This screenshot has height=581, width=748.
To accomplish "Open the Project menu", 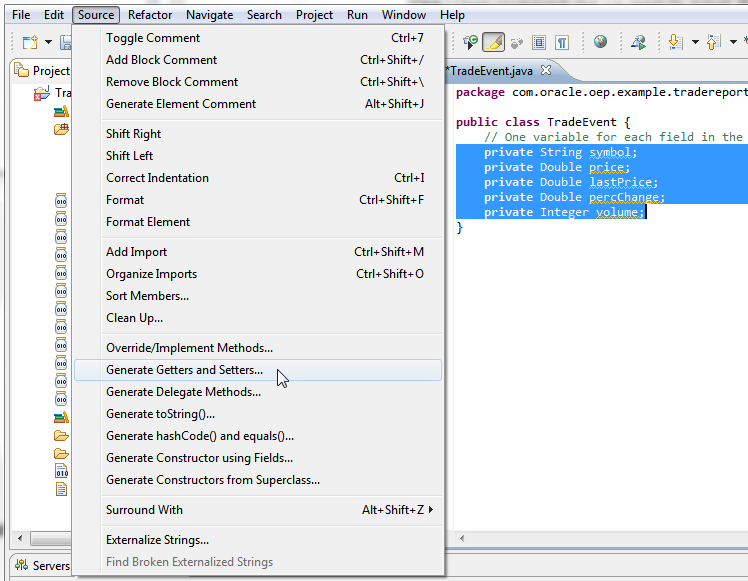I will [x=314, y=15].
